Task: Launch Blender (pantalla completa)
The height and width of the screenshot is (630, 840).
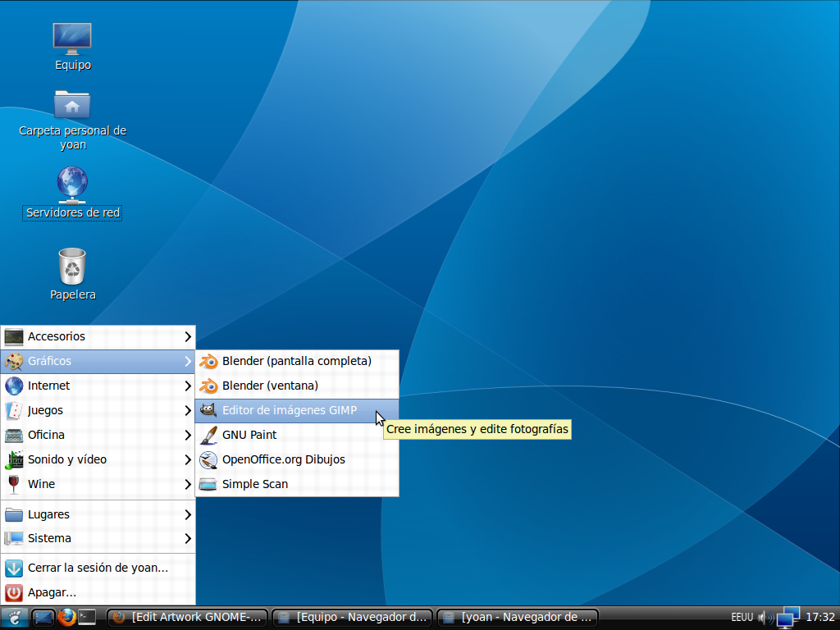Action: pos(297,361)
